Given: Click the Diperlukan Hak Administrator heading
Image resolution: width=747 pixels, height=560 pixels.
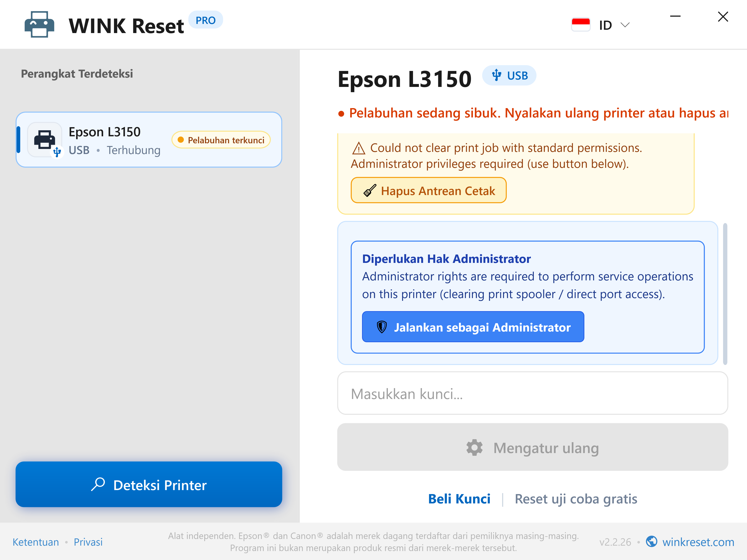Looking at the screenshot, I should pos(446,259).
